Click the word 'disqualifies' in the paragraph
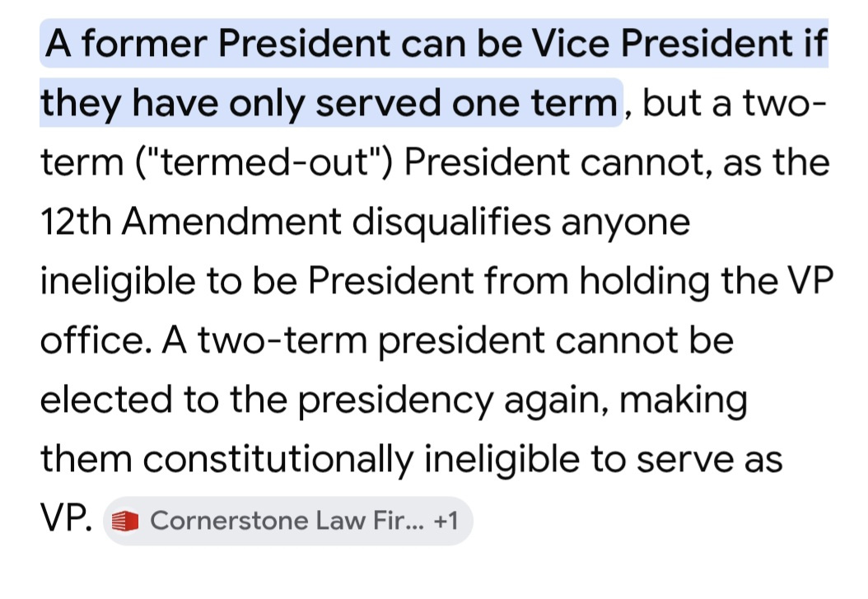This screenshot has width=868, height=599. pyautogui.click(x=451, y=223)
